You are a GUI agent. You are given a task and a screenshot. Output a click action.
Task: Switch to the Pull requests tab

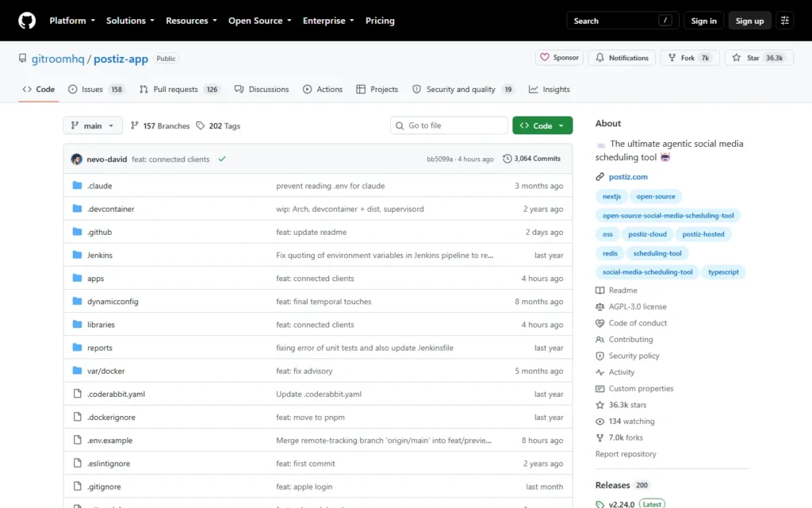point(179,89)
